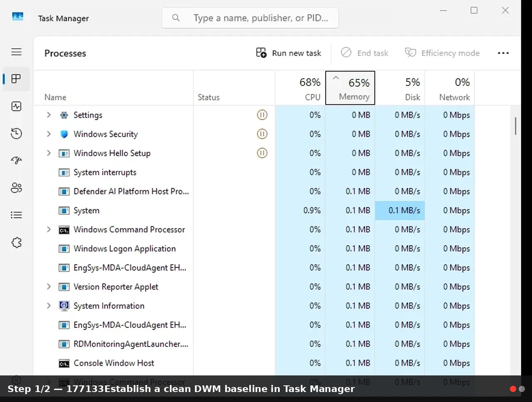Select the System process row name
532x402 pixels.
click(x=86, y=211)
